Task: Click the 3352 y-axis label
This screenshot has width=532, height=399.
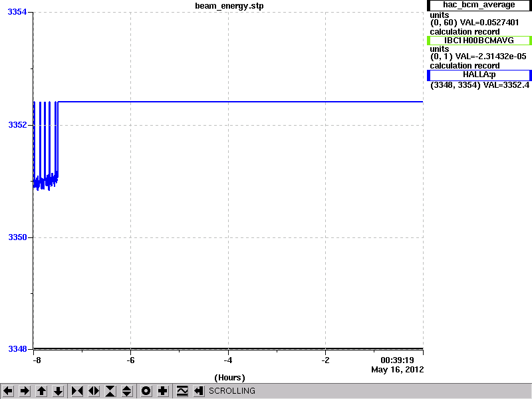Action: [17, 125]
